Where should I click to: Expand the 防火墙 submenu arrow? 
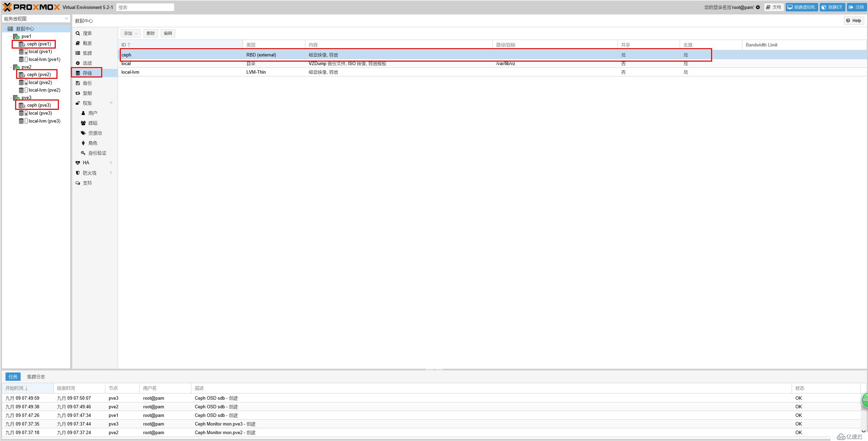pyautogui.click(x=111, y=173)
